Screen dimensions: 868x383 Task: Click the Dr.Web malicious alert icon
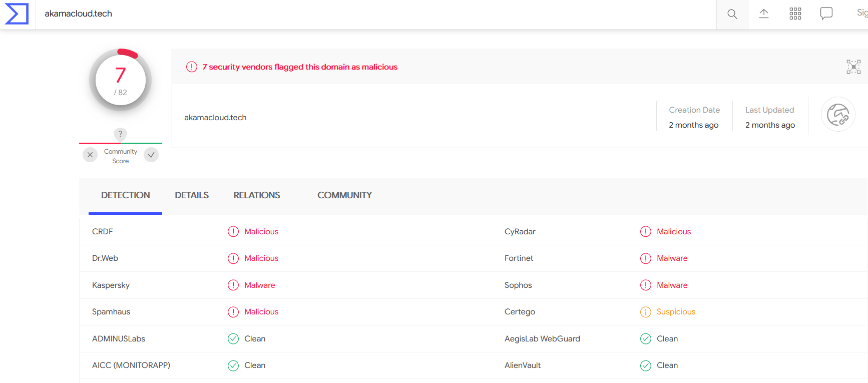point(233,258)
